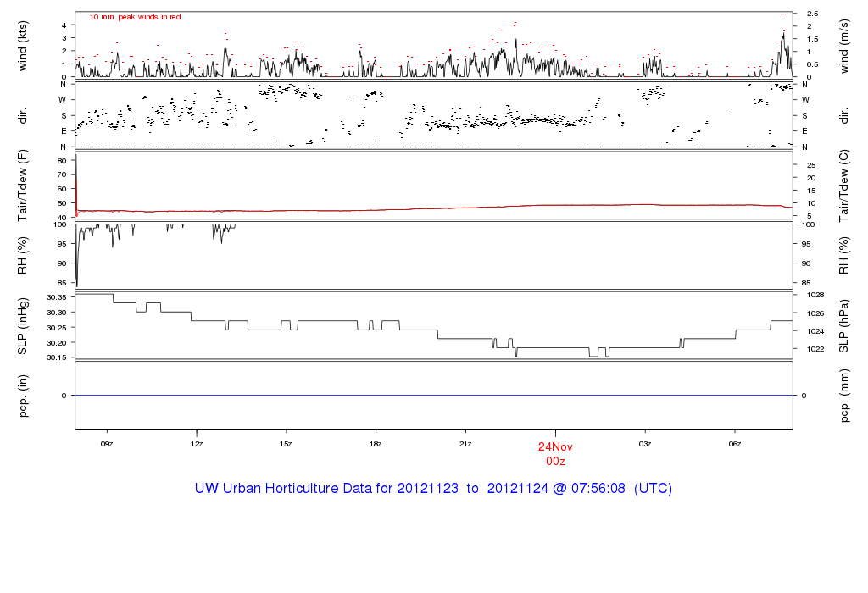Click the '21z' time axis label

pyautogui.click(x=465, y=444)
